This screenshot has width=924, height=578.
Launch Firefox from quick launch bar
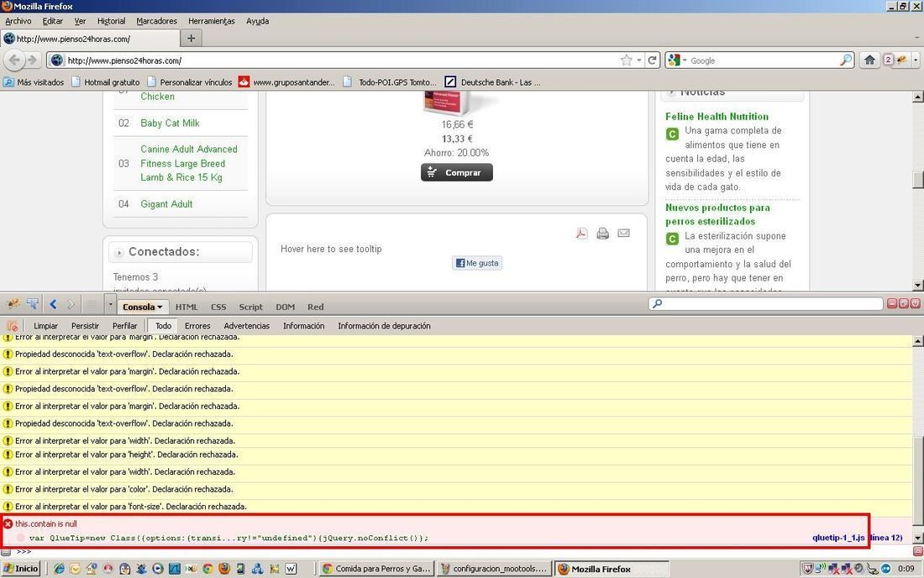click(224, 569)
